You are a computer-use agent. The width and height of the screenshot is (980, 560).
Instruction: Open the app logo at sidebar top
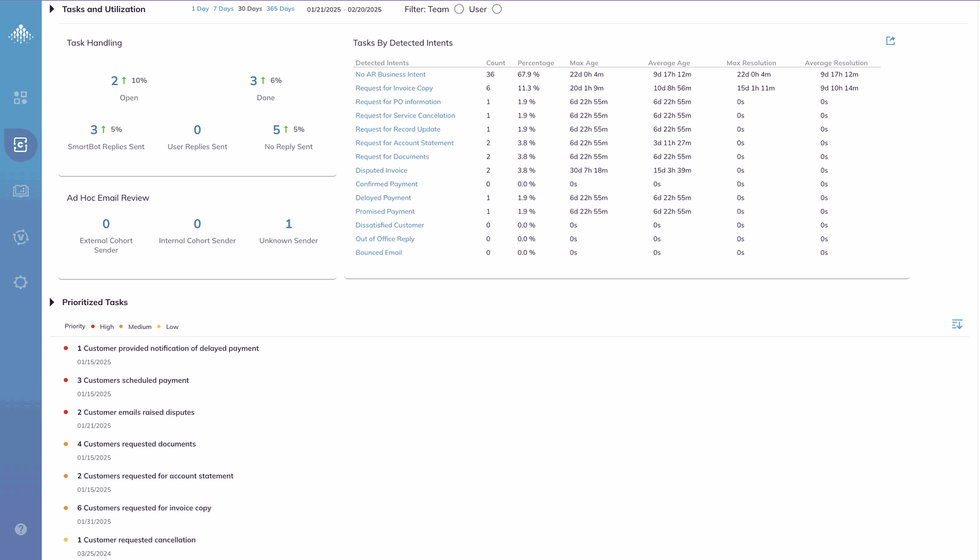click(21, 34)
